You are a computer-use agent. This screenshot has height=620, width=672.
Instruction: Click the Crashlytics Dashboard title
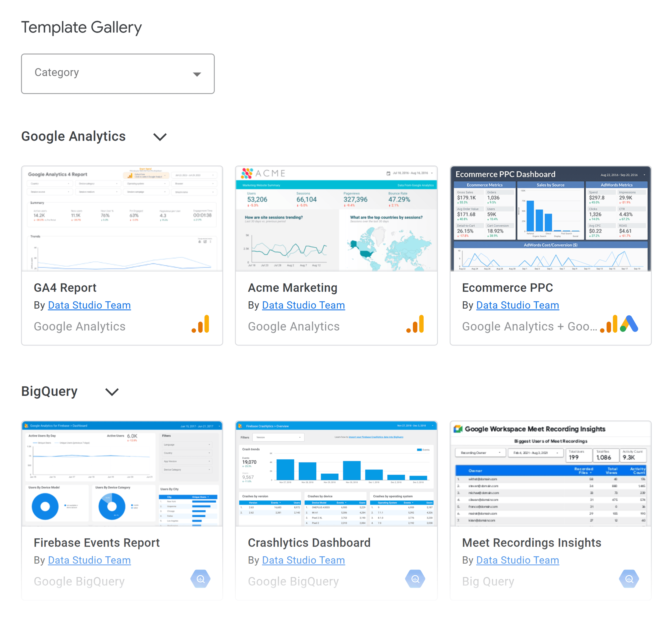[x=309, y=543]
